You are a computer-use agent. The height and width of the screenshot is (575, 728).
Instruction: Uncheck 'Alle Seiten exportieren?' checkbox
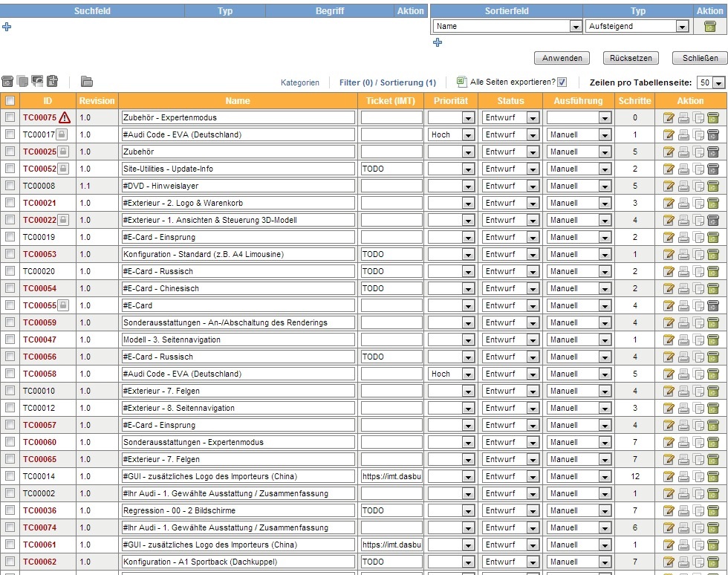[x=562, y=82]
